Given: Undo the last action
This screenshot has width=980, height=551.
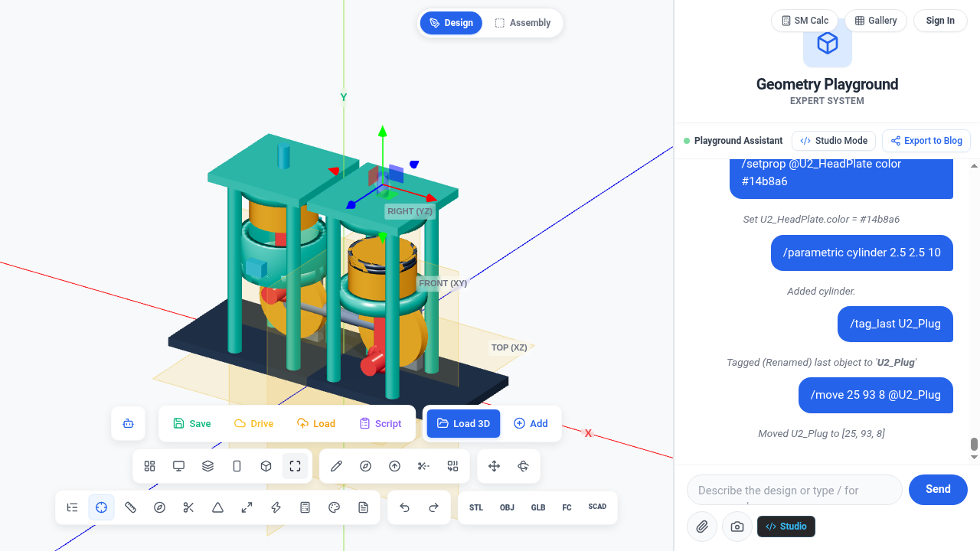Looking at the screenshot, I should pyautogui.click(x=405, y=507).
